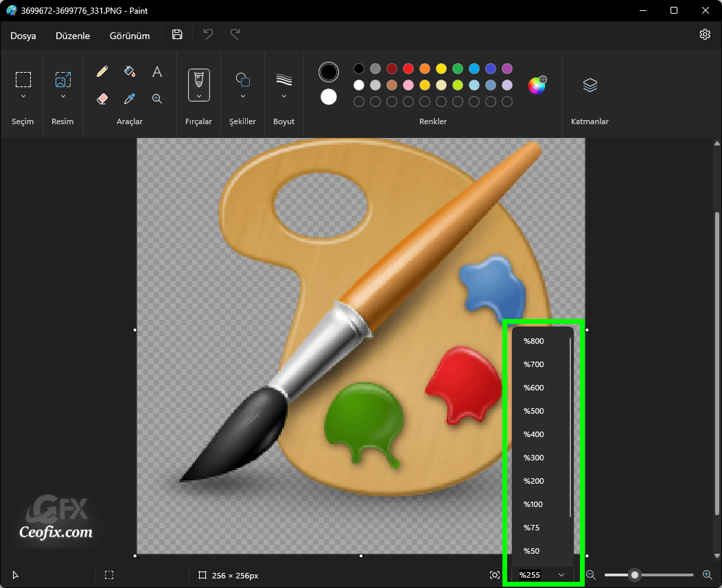The height and width of the screenshot is (588, 722).
Task: Choose %50 zoom level
Action: coord(541,551)
